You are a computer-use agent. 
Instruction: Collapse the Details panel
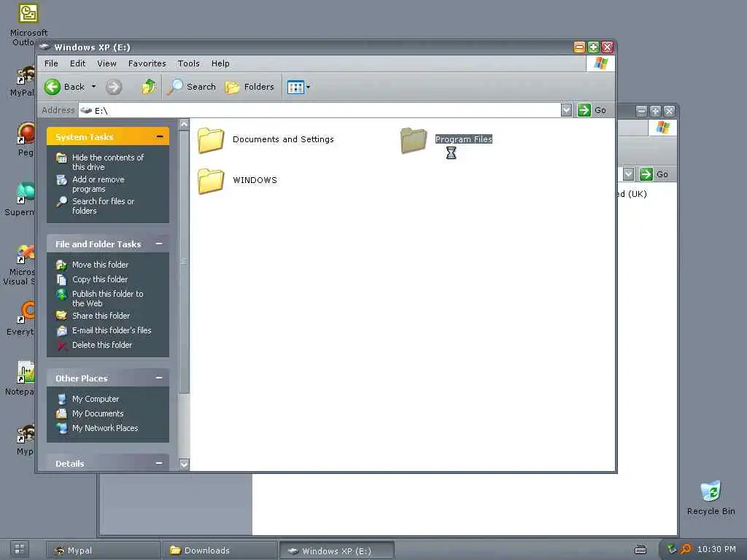[159, 463]
